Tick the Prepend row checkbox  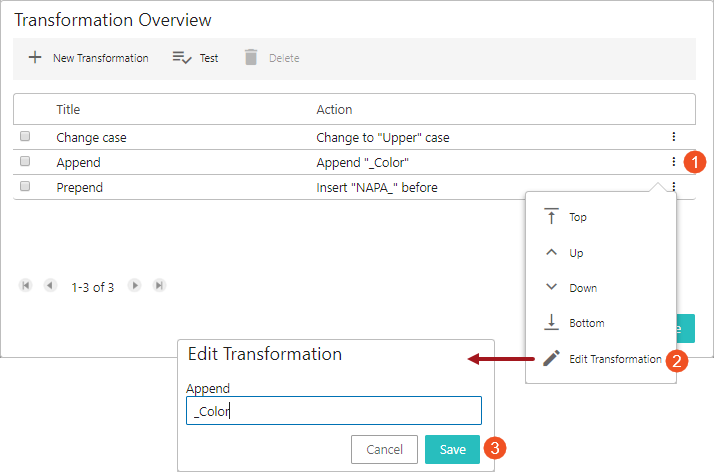pyautogui.click(x=25, y=186)
